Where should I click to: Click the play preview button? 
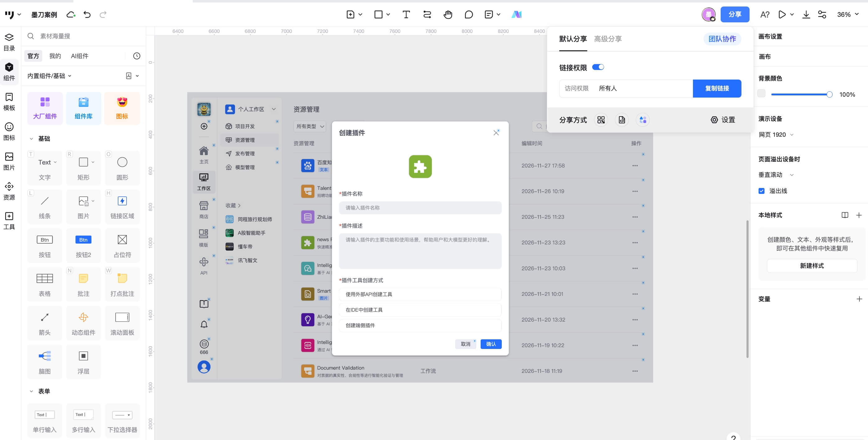pos(782,15)
